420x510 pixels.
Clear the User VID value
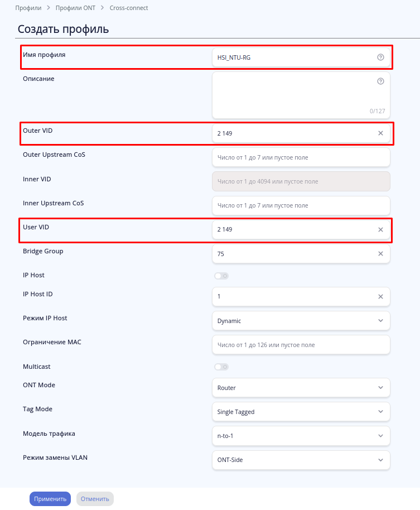click(x=380, y=230)
